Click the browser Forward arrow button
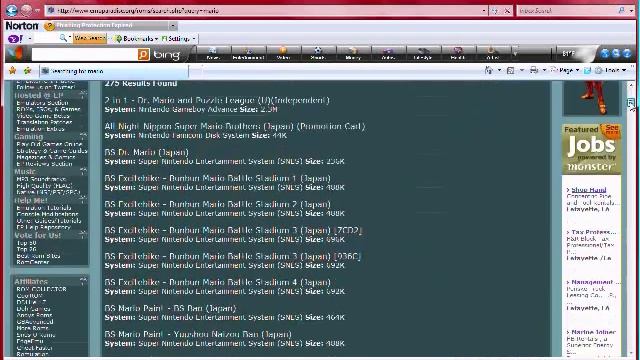This screenshot has width=640, height=360. pos(26,10)
